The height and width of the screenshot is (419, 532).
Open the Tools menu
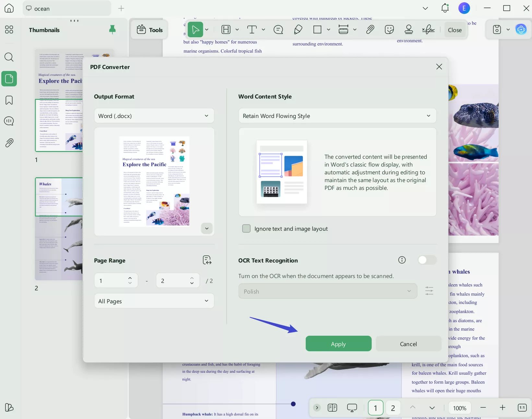(x=149, y=30)
